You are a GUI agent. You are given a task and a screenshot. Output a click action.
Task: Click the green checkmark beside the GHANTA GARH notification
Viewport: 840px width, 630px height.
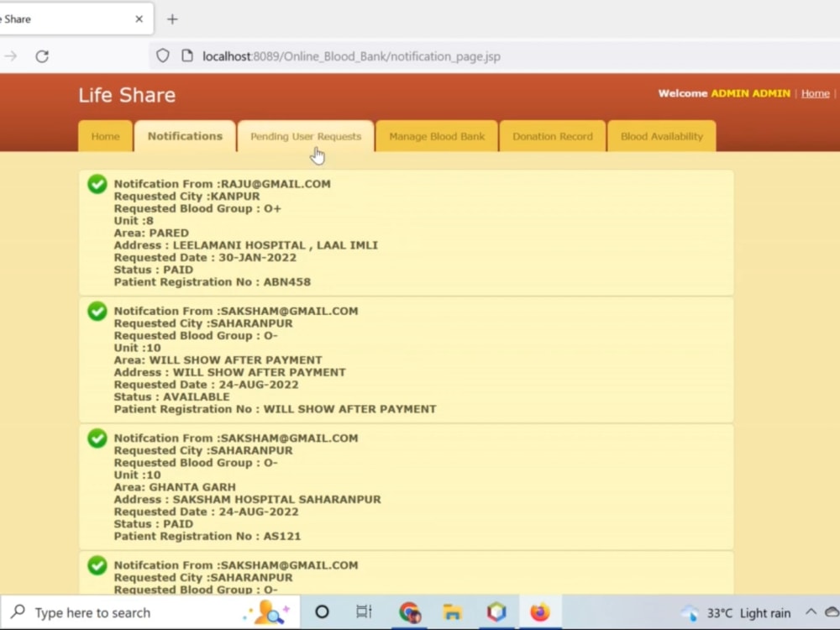click(x=97, y=438)
